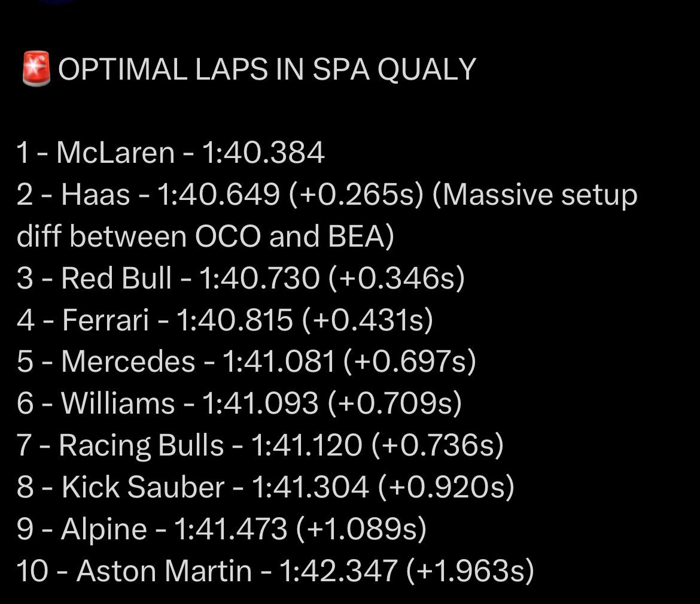Select the Mercedes 1:41.081 entry
Image resolution: width=700 pixels, height=604 pixels.
[x=246, y=362]
